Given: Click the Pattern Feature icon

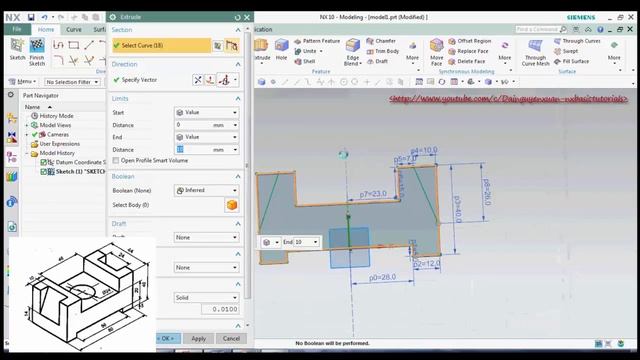Looking at the screenshot, I should [298, 41].
